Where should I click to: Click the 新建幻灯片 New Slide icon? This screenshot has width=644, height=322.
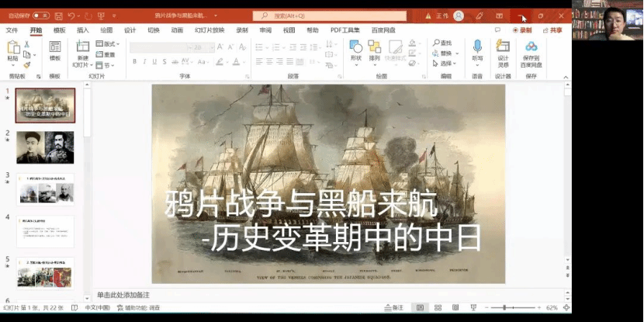point(82,47)
